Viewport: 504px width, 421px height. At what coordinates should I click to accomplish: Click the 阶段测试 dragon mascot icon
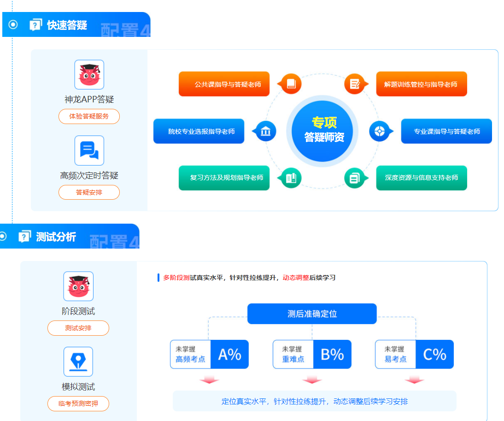78,286
